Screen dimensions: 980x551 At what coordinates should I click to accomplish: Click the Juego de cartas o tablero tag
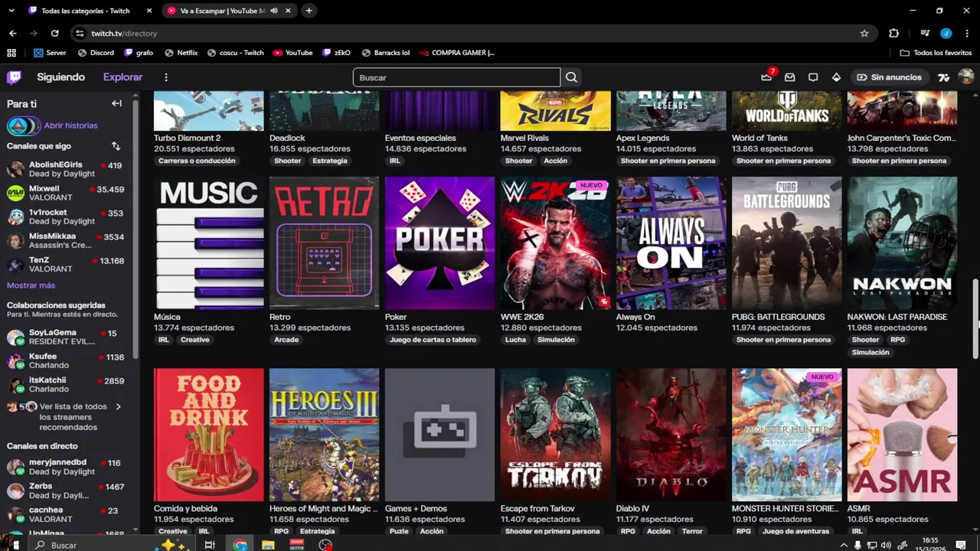pos(433,340)
